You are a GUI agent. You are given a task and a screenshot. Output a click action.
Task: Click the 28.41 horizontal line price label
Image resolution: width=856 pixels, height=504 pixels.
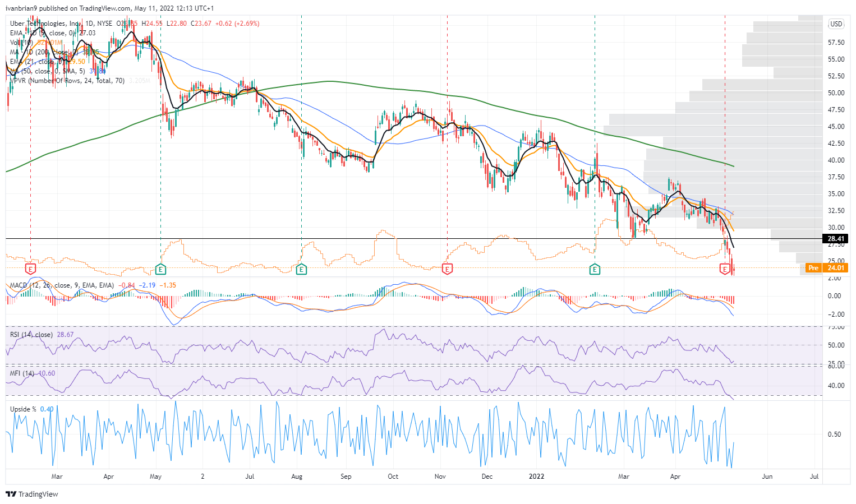(x=836, y=239)
